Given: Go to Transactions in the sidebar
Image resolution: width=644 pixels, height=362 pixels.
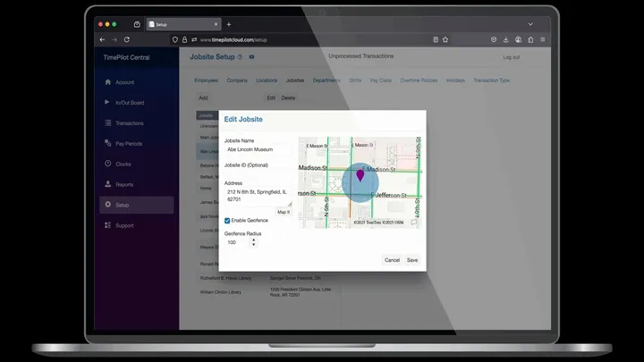Looking at the screenshot, I should (129, 123).
